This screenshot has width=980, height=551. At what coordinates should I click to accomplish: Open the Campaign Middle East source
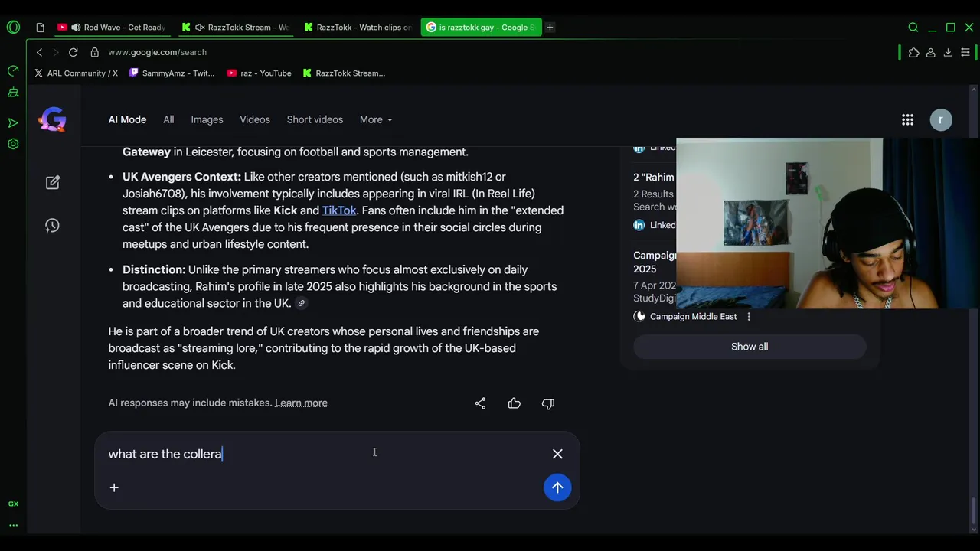(x=685, y=317)
